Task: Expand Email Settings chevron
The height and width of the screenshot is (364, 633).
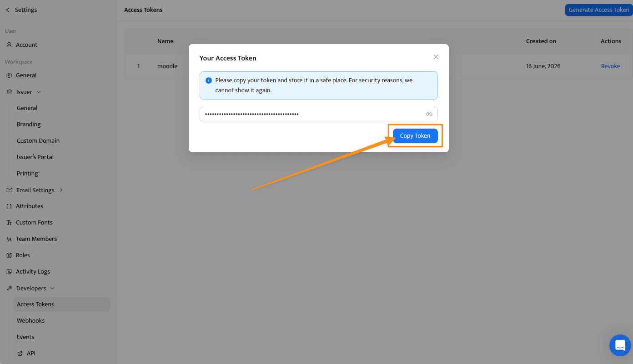Action: 61,190
